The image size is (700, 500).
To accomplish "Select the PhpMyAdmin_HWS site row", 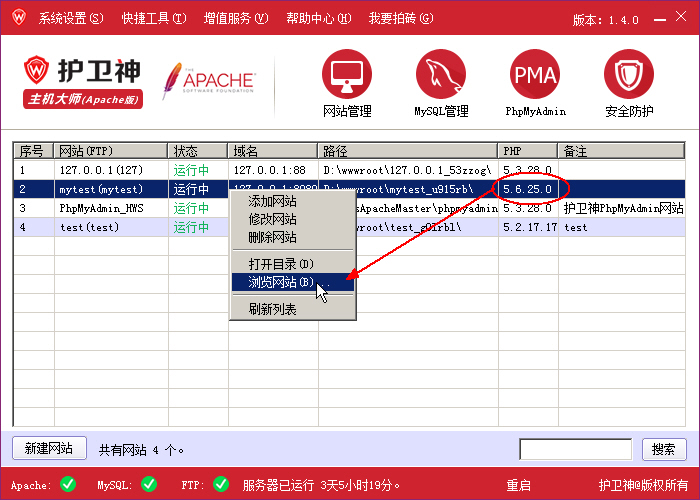I will [349, 208].
